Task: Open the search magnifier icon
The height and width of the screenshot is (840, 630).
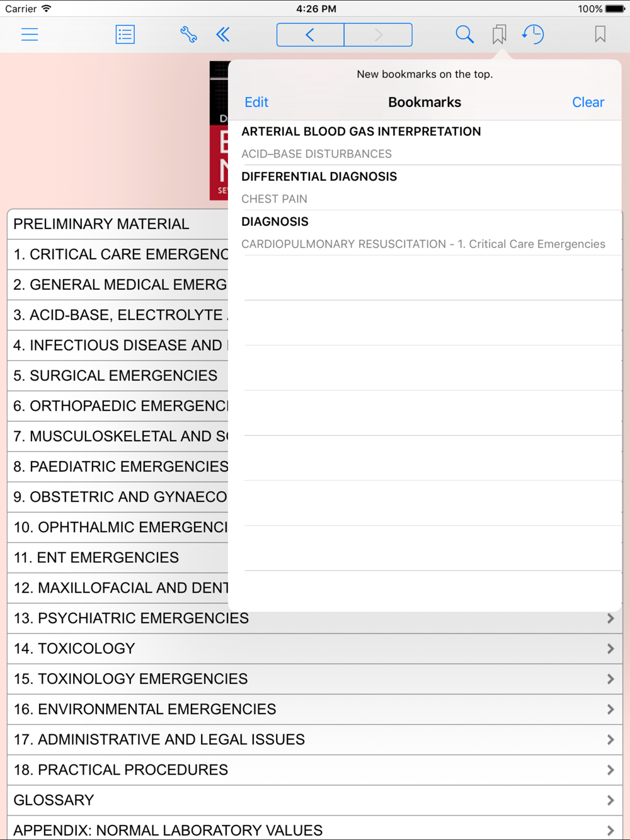Action: tap(464, 35)
